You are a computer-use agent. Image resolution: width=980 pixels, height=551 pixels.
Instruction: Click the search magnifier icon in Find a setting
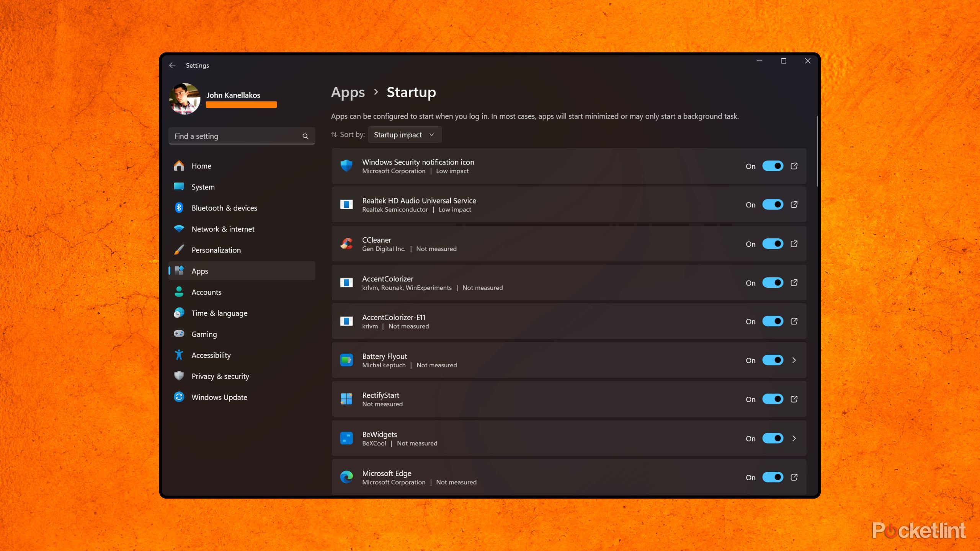tap(305, 136)
